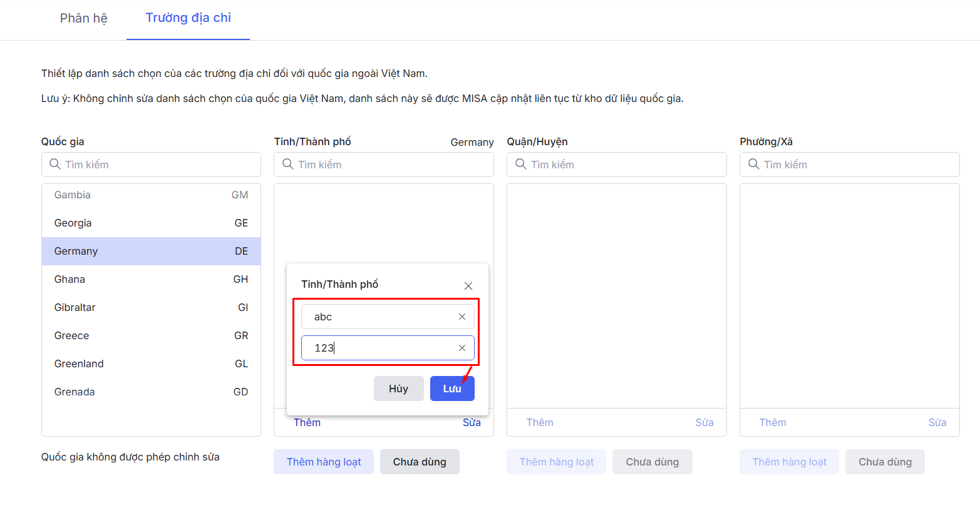Switch to the Phân hệ tab
The image size is (980, 508).
(x=84, y=18)
